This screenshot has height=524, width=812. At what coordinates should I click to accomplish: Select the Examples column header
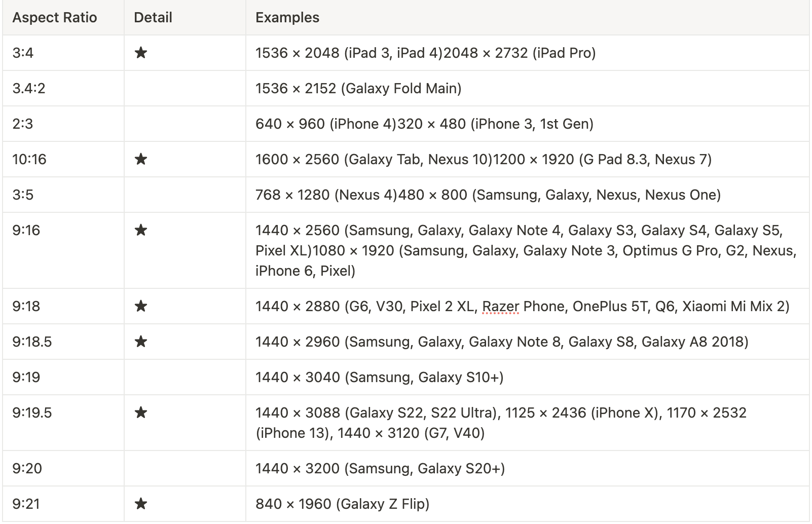point(528,17)
